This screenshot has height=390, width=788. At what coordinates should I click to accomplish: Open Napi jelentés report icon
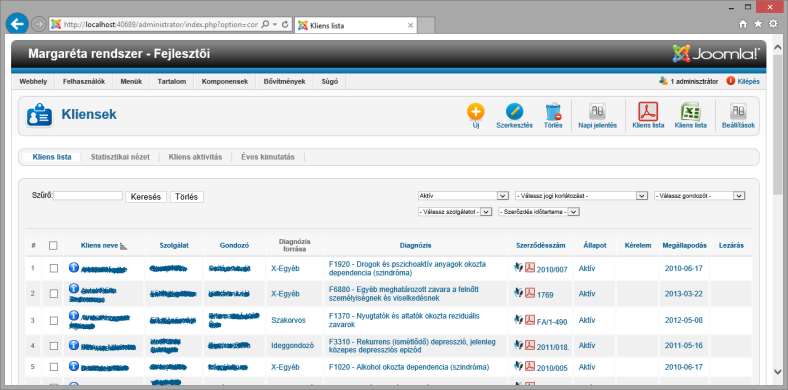(x=597, y=112)
